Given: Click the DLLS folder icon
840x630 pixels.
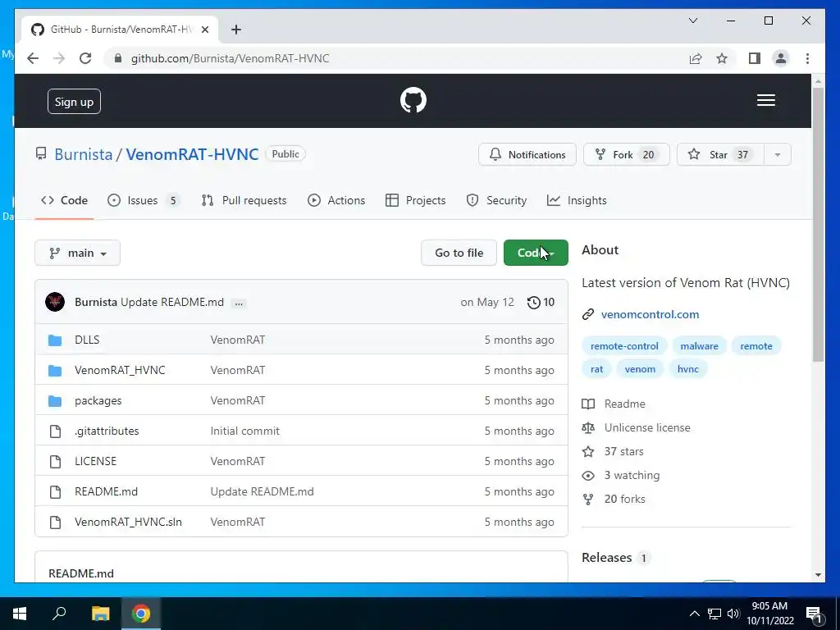Looking at the screenshot, I should point(55,340).
